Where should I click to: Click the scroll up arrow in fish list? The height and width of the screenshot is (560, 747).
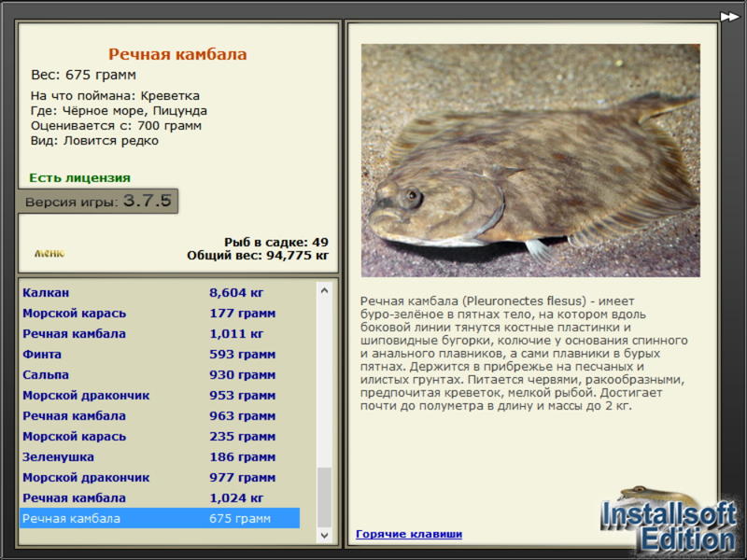pyautogui.click(x=324, y=290)
